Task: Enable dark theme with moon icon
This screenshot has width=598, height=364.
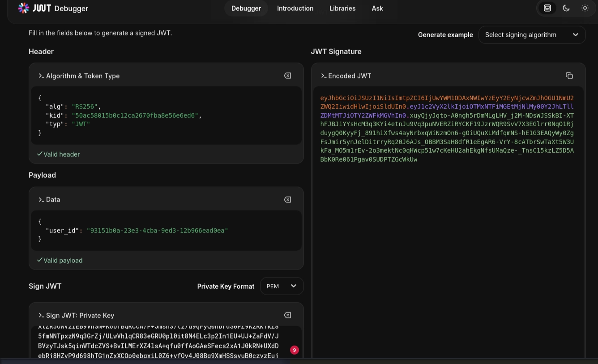Action: [566, 8]
